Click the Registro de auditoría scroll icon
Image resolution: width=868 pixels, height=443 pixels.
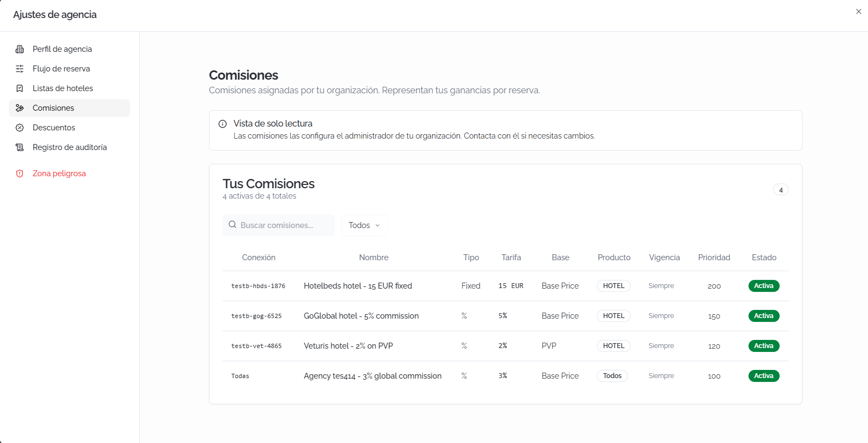click(x=20, y=147)
